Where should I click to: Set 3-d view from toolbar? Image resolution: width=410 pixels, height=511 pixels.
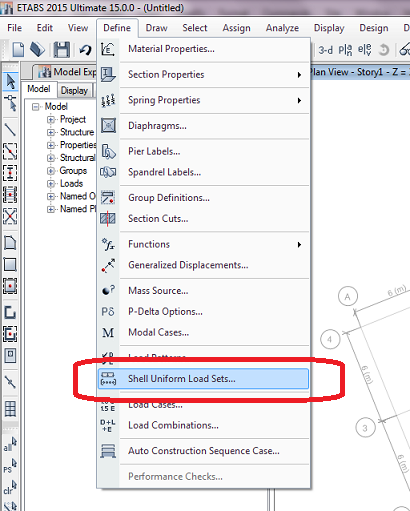[325, 50]
